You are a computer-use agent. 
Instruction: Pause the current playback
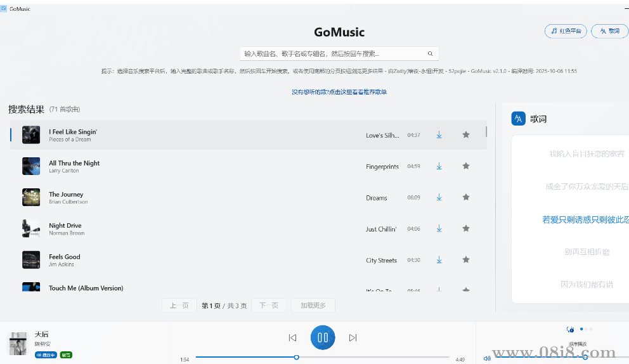tap(323, 337)
